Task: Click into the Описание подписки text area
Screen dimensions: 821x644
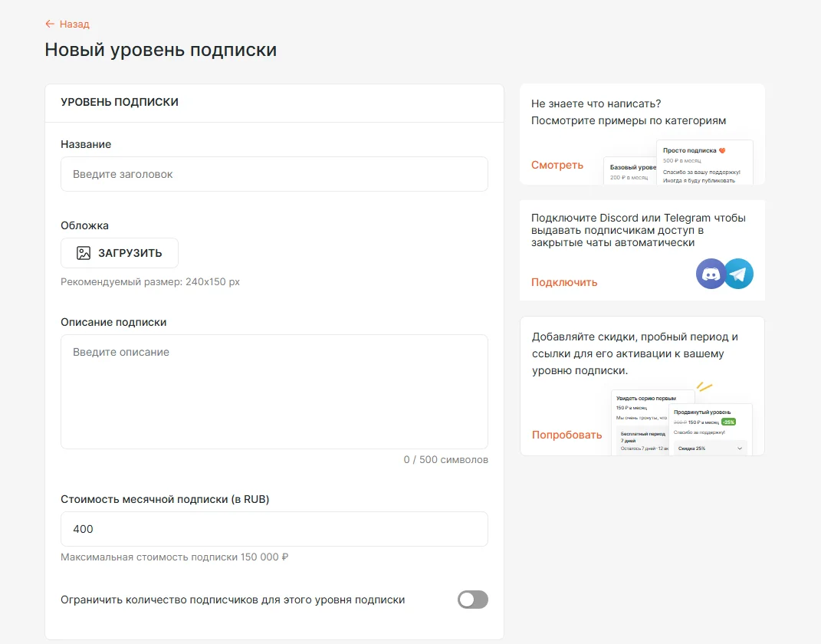Action: click(x=274, y=391)
